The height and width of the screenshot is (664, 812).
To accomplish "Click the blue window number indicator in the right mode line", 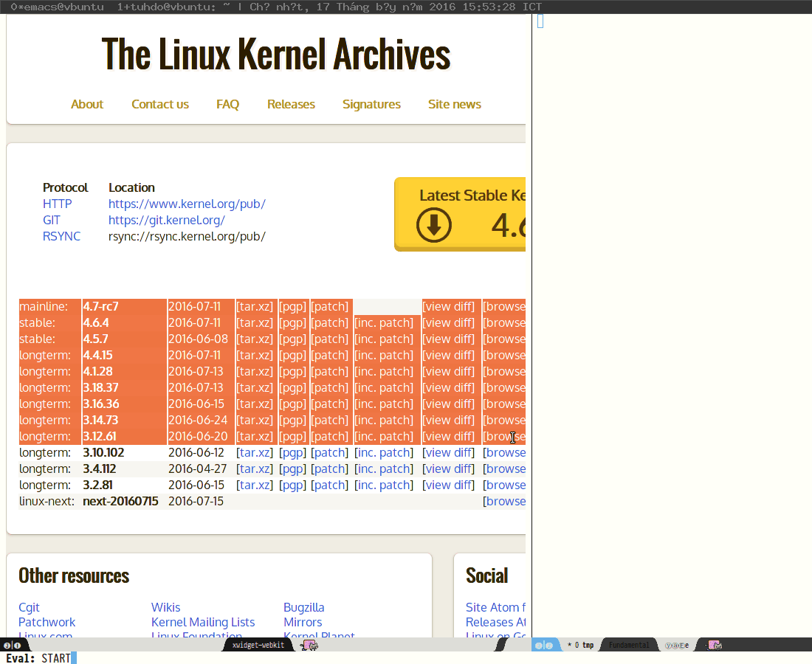I will point(544,646).
